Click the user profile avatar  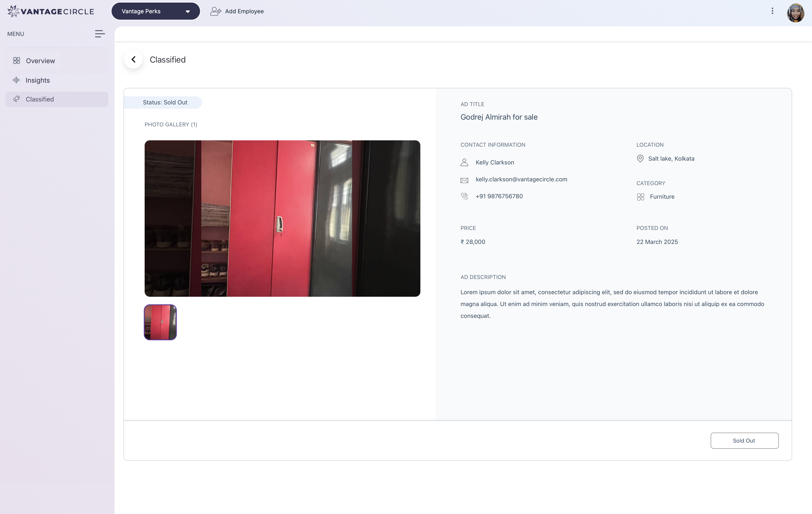point(796,13)
